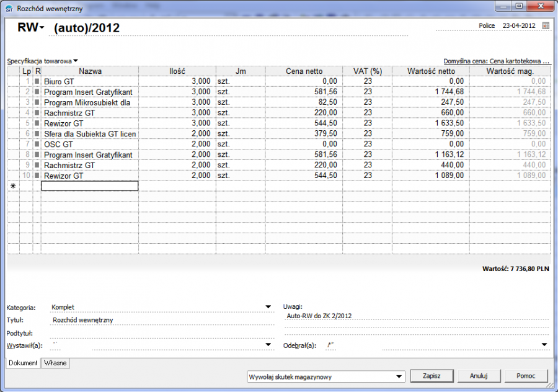Click the Nazwa column header
The height and width of the screenshot is (392, 558).
point(90,71)
